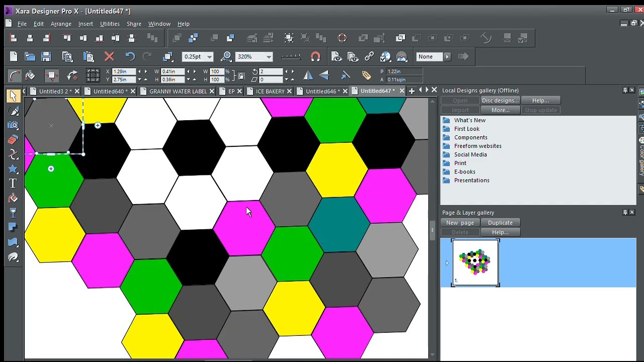Image resolution: width=644 pixels, height=362 pixels.
Task: Select the Freehand and Brush drawing tool
Action: click(13, 111)
